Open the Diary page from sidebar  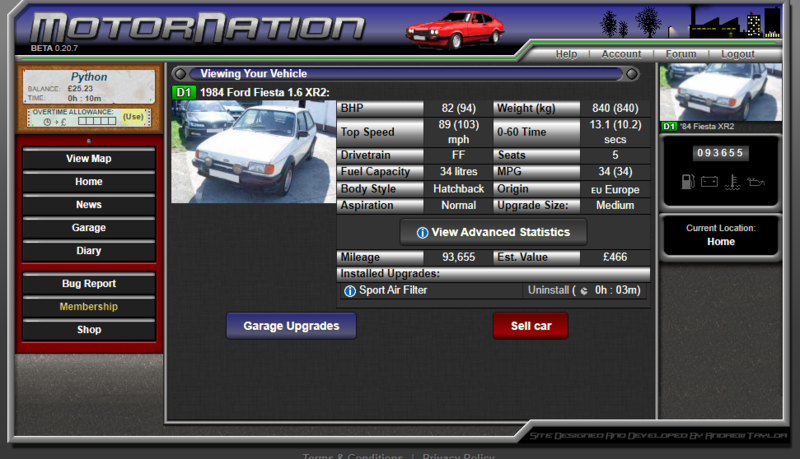89,251
